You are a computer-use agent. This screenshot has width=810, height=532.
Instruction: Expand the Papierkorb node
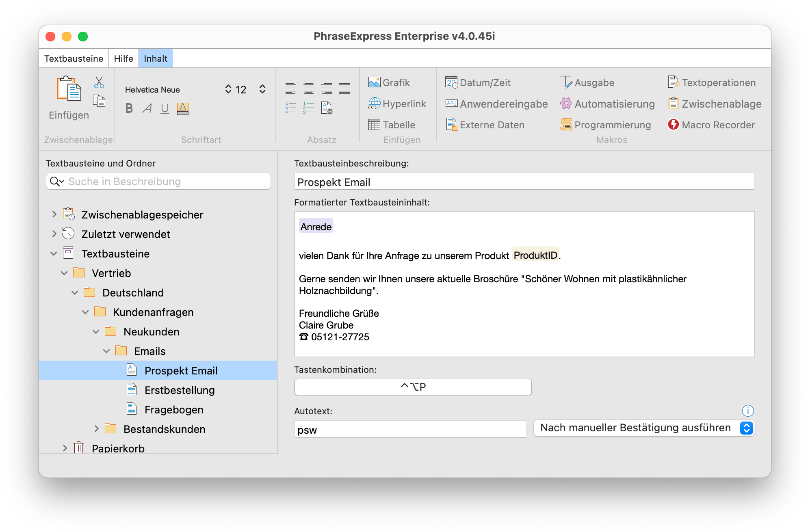[x=65, y=448]
